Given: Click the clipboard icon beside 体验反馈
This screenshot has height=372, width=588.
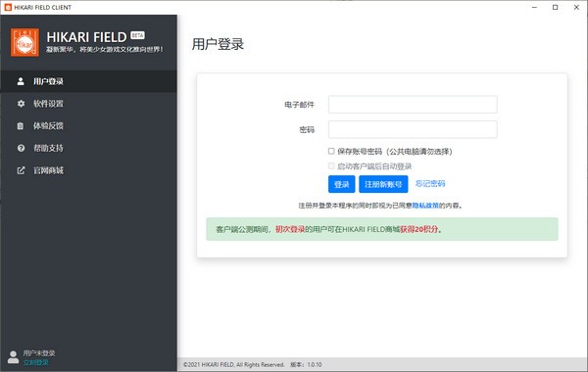Looking at the screenshot, I should pyautogui.click(x=21, y=126).
